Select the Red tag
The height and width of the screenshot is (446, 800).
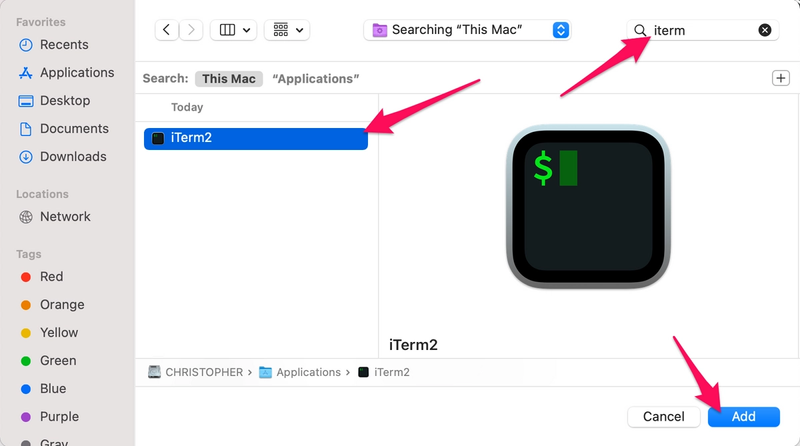(x=52, y=277)
